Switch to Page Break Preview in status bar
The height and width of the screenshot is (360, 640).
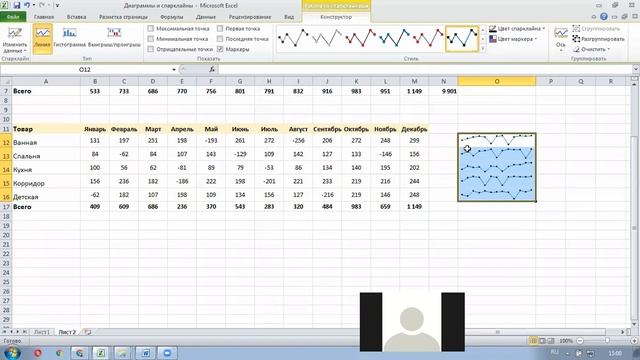pos(551,340)
